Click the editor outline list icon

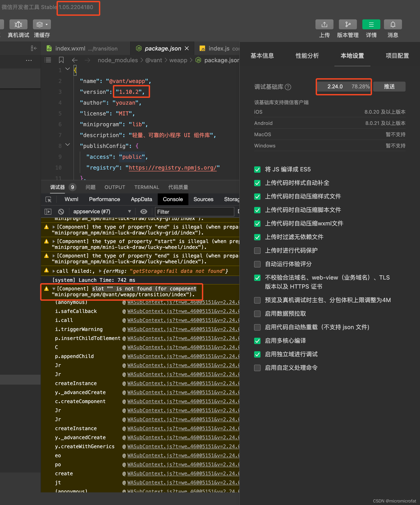[48, 60]
